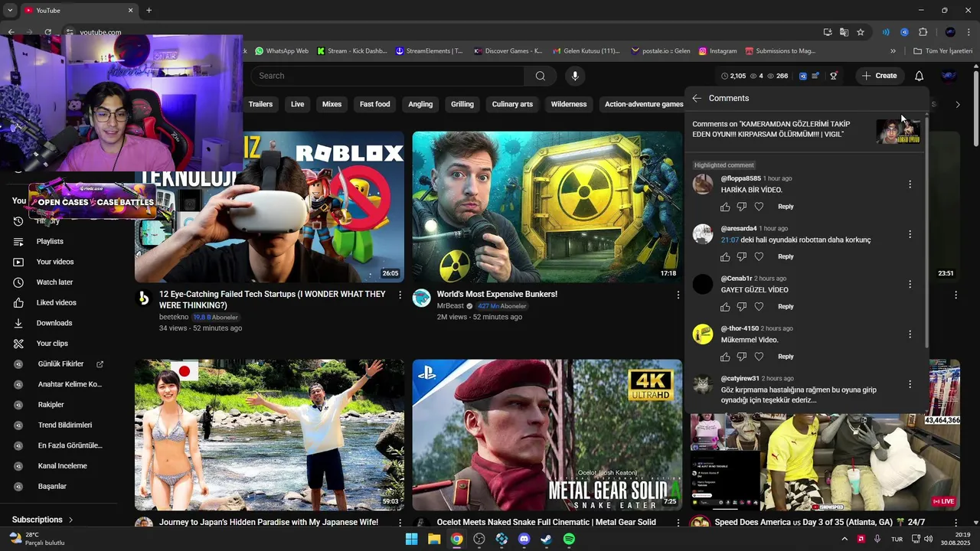Jump to 21:07 timestamp link in comment

point(730,240)
